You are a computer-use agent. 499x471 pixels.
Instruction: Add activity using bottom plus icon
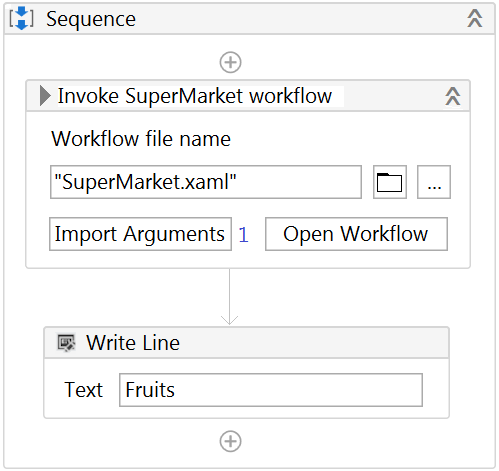(x=230, y=441)
